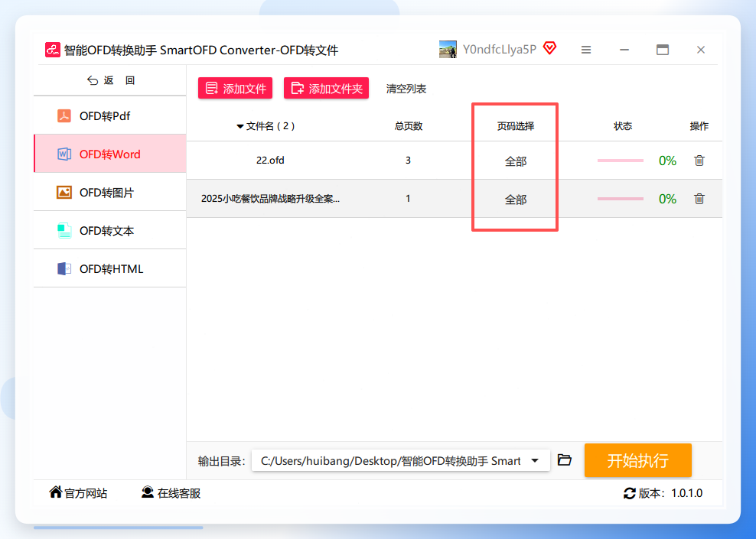Browse output folder with folder icon

click(565, 460)
